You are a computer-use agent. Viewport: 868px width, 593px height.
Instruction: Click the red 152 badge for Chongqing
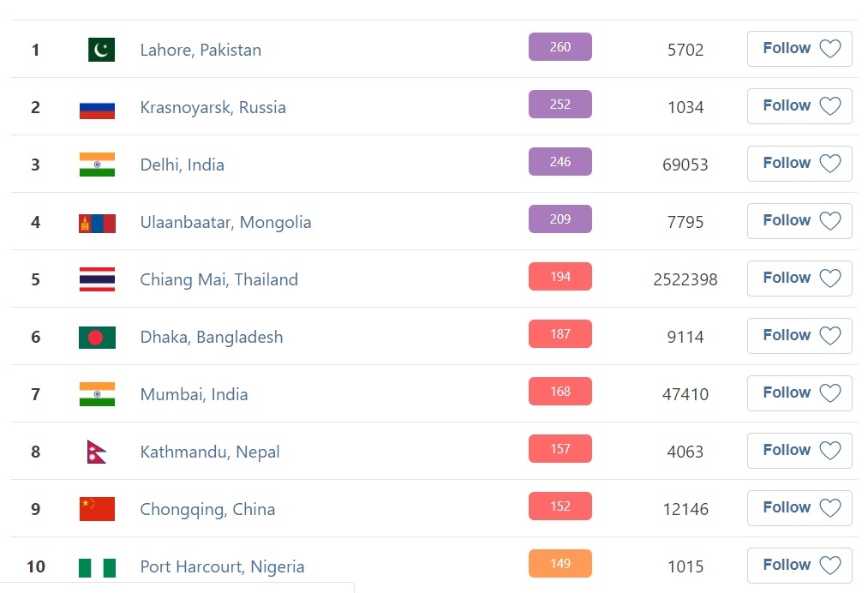pyautogui.click(x=560, y=506)
